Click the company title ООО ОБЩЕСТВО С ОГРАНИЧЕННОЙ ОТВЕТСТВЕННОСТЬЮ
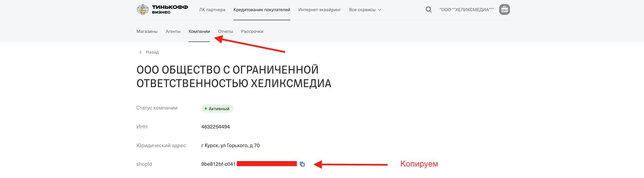This screenshot has width=644, height=178. (x=234, y=77)
